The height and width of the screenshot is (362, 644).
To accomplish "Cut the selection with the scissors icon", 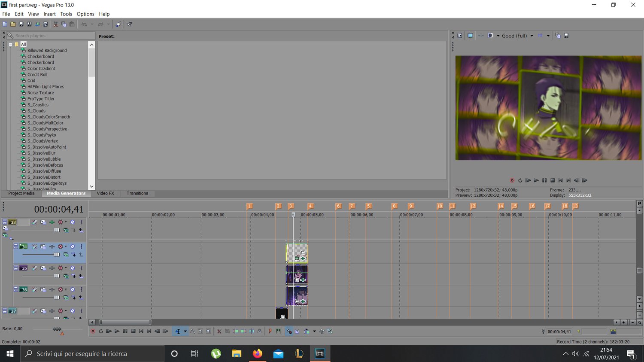I will [56, 24].
